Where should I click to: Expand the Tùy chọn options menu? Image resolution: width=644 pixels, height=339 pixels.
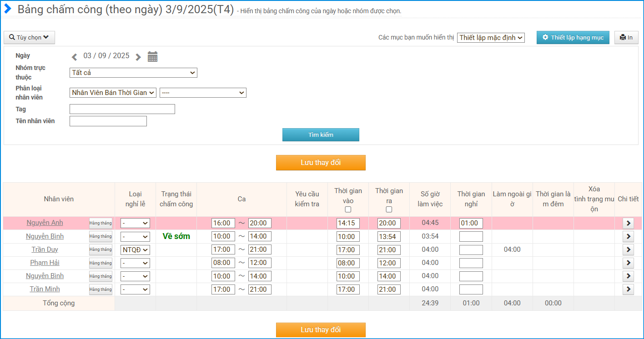[x=29, y=38]
